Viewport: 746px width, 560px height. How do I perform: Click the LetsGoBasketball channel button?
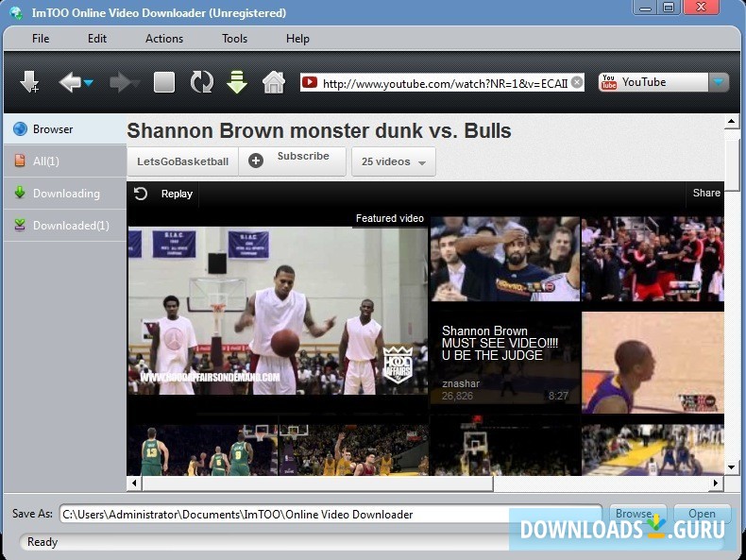coord(182,161)
